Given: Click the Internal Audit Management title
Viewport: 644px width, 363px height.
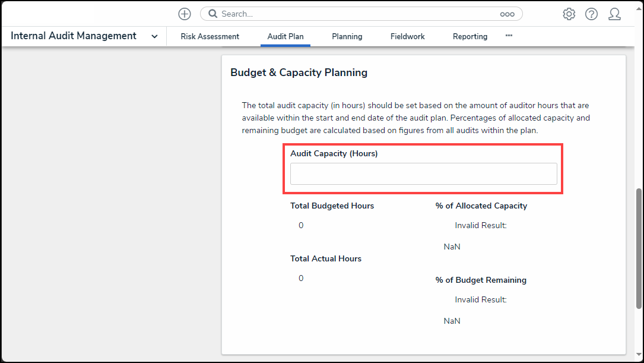Looking at the screenshot, I should pyautogui.click(x=74, y=36).
